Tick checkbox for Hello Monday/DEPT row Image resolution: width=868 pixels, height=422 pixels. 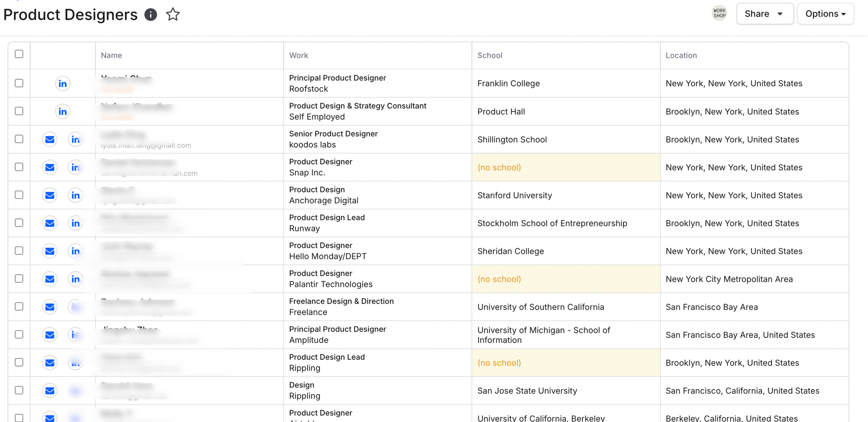[19, 251]
